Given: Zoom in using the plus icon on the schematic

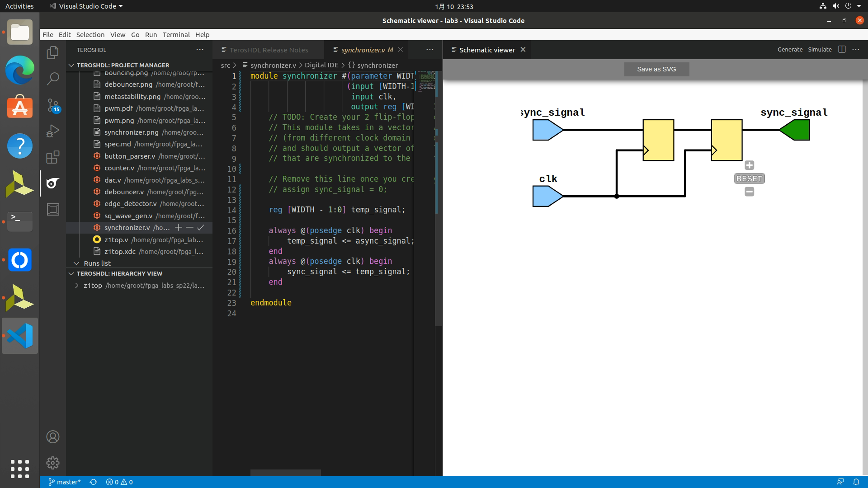Looking at the screenshot, I should 749,165.
